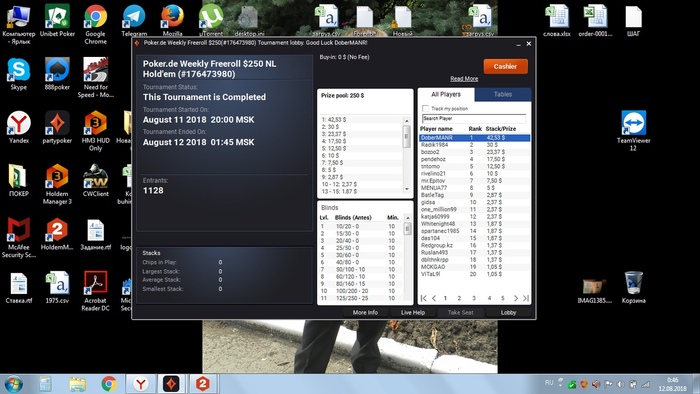Screen dimensions: 700x394
Task: Open Компьютер shortcut on desktop
Action: tap(19, 25)
